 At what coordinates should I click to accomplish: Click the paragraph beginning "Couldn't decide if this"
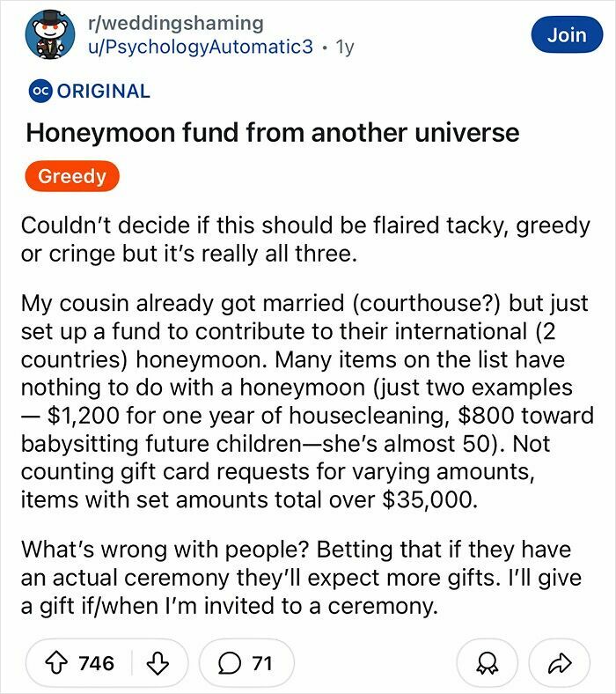tap(305, 240)
